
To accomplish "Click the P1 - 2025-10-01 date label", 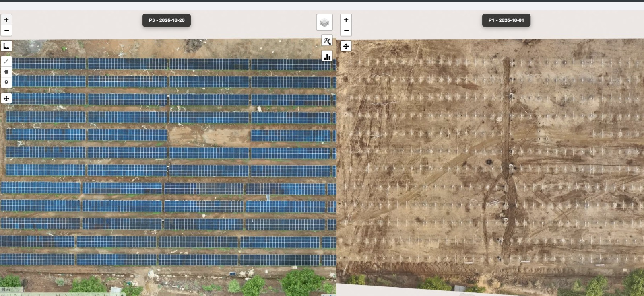I will click(506, 20).
